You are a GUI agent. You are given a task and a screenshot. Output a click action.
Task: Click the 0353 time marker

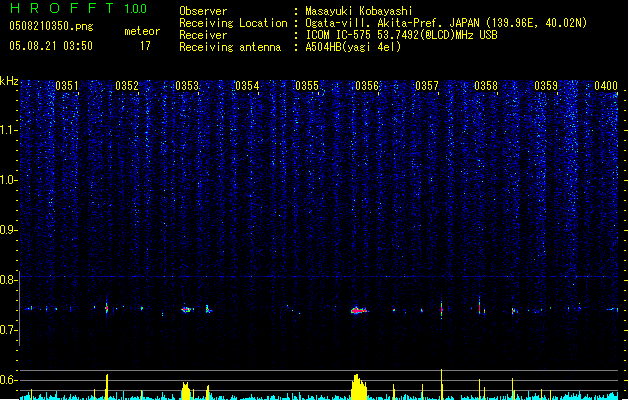click(187, 86)
